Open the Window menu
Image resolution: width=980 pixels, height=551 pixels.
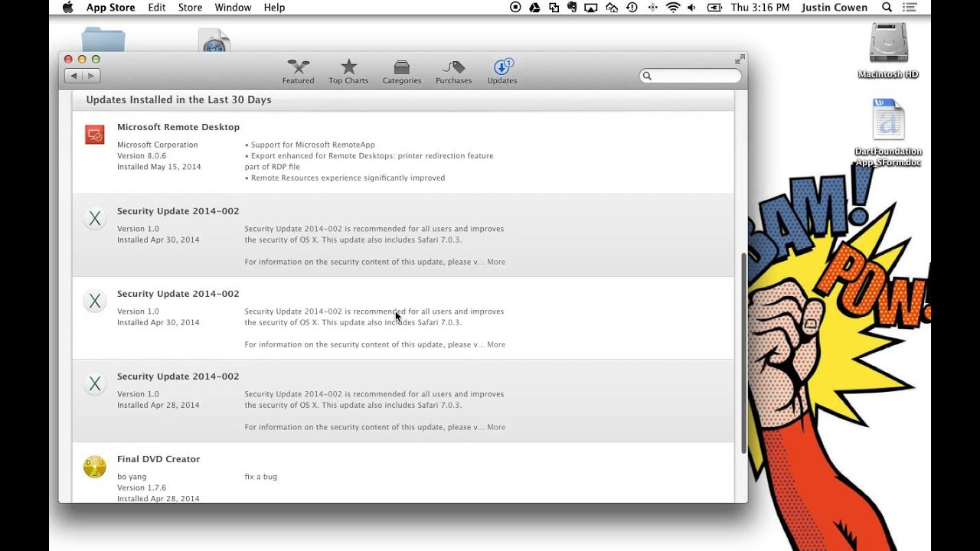233,8
